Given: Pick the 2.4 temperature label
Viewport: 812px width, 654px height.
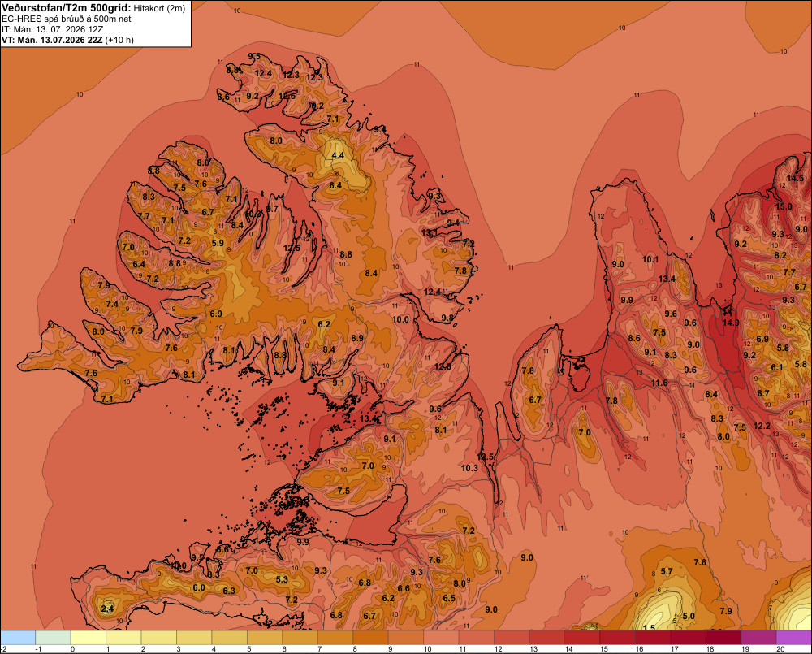Looking at the screenshot, I should [x=107, y=609].
